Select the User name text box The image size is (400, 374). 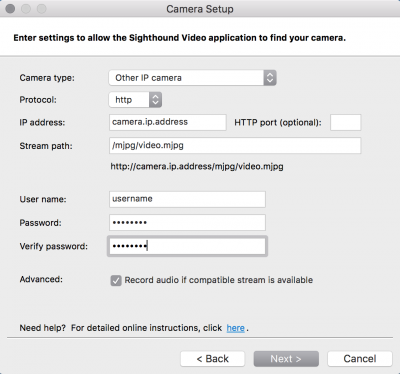187,199
